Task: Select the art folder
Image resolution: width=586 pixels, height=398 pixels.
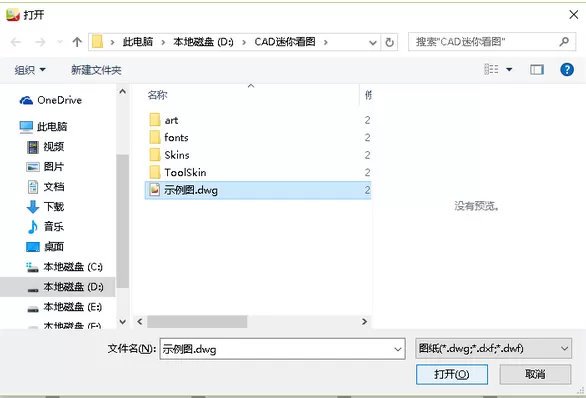Action: click(164, 120)
